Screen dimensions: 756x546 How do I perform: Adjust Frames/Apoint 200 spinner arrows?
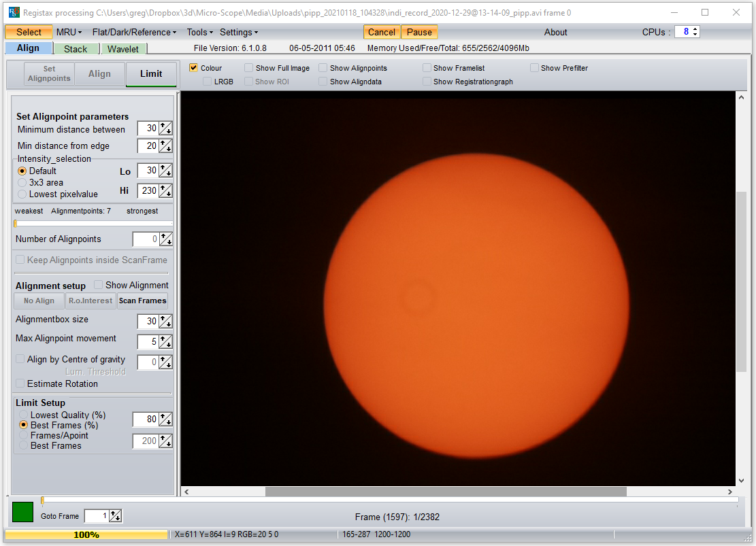point(166,441)
